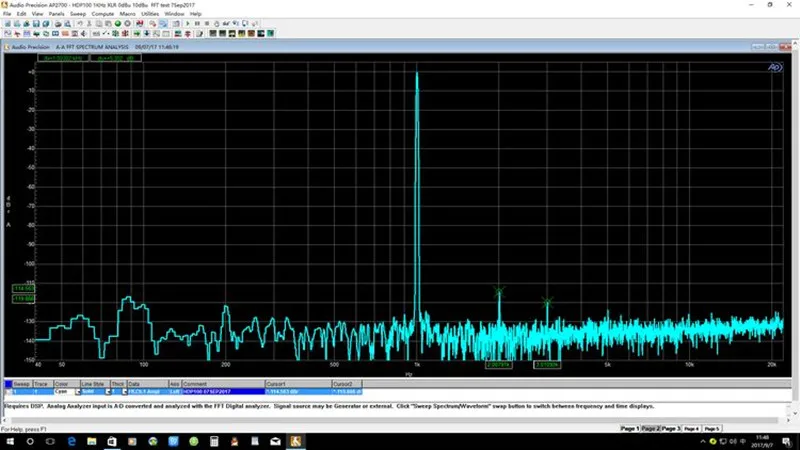Viewport: 800px width, 450px height.
Task: Click the scroll-down arrow beside the help text
Action: pyautogui.click(x=795, y=413)
